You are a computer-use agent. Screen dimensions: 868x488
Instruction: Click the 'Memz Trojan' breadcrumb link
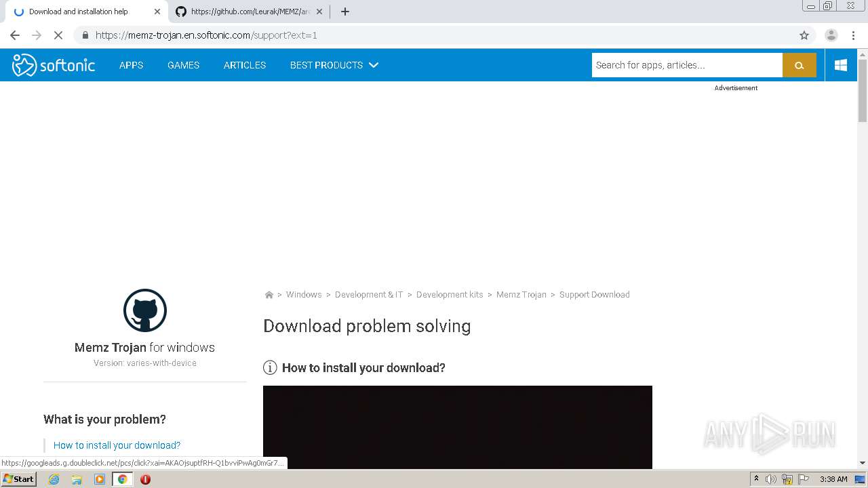coord(521,295)
